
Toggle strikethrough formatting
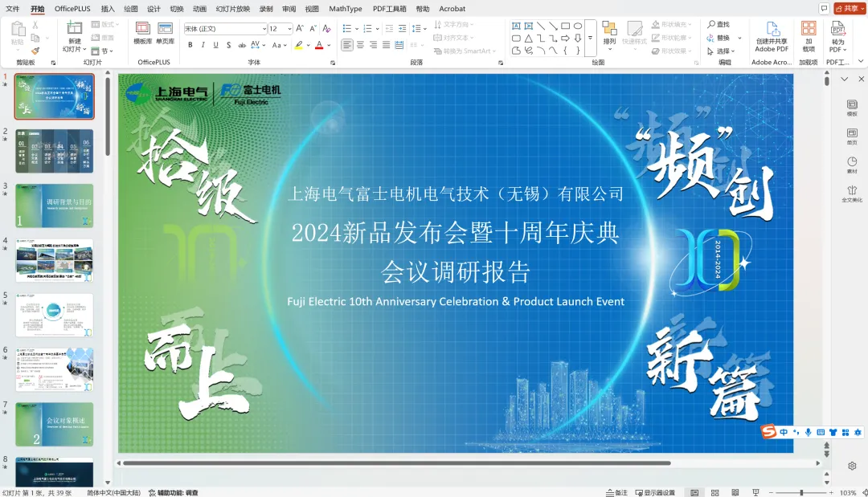tap(242, 45)
